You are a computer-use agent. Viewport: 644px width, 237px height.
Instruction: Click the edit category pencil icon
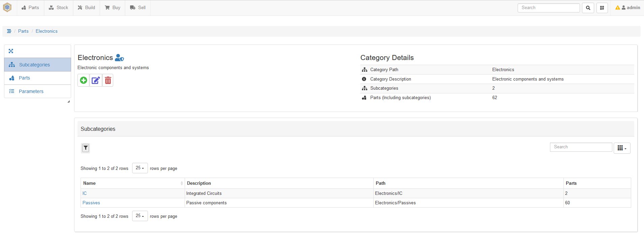coord(96,81)
